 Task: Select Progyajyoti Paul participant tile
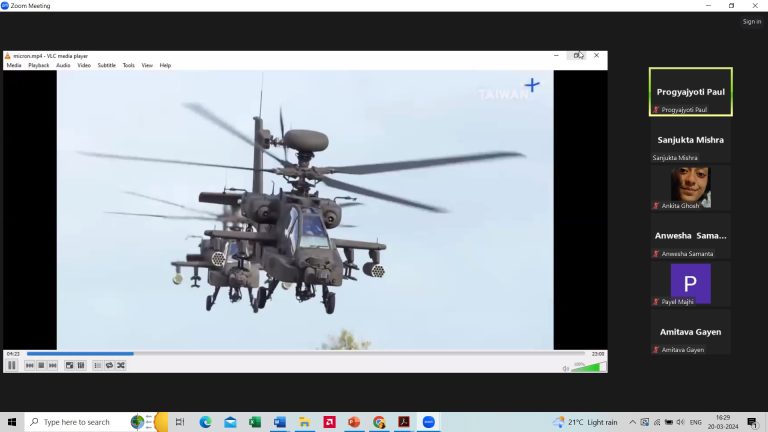pos(691,92)
